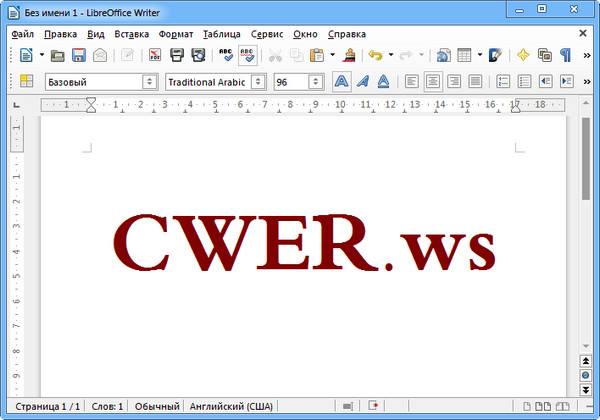Redo action arrow icon

(406, 55)
